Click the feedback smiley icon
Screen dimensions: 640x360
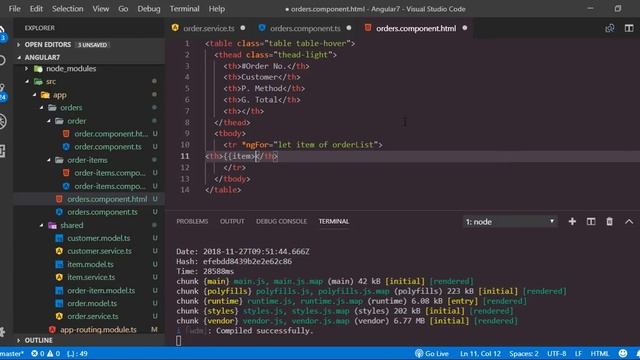[623, 353]
